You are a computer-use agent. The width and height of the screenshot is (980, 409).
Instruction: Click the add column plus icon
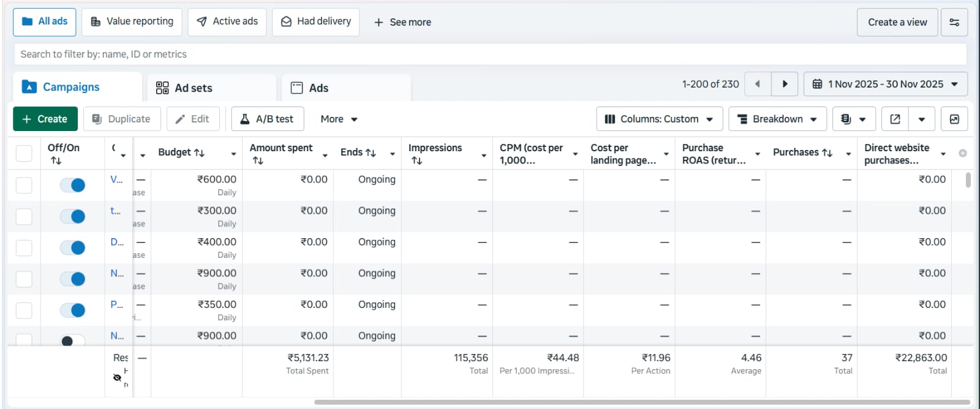pyautogui.click(x=962, y=153)
